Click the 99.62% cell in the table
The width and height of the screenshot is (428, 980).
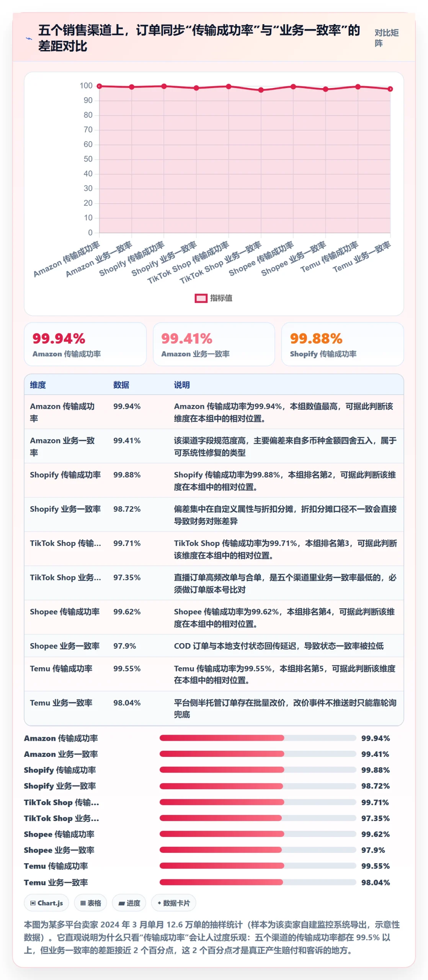coord(127,611)
